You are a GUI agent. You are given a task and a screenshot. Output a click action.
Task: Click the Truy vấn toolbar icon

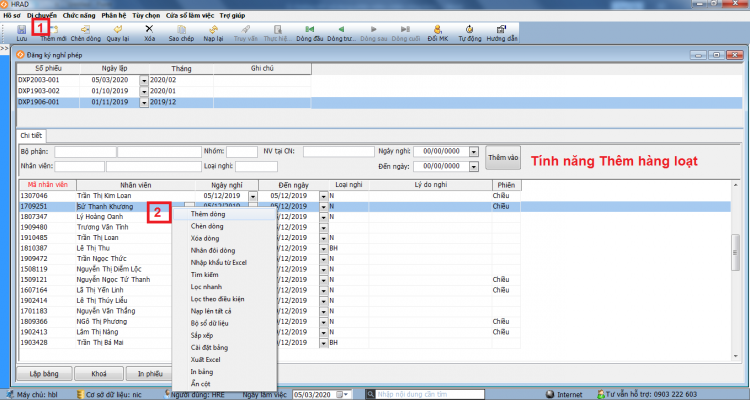pos(245,29)
